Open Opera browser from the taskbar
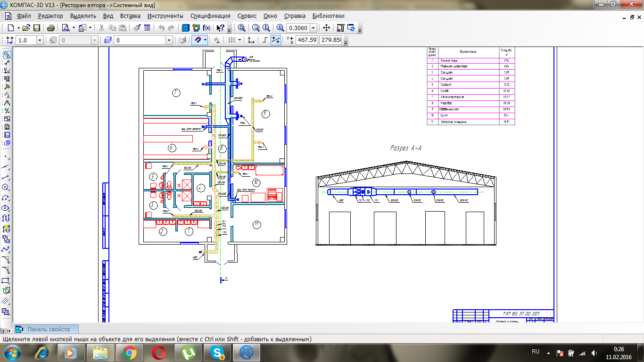 (158, 352)
